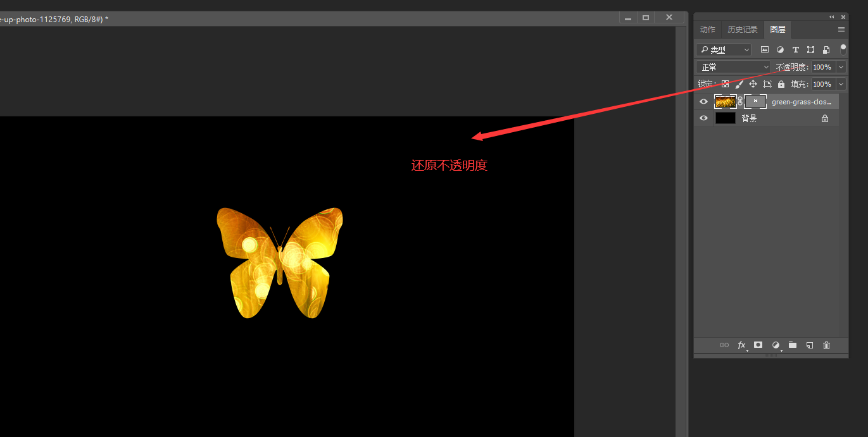Hide the green-grass-clos layer
Viewport: 868px width, 437px height.
click(703, 102)
